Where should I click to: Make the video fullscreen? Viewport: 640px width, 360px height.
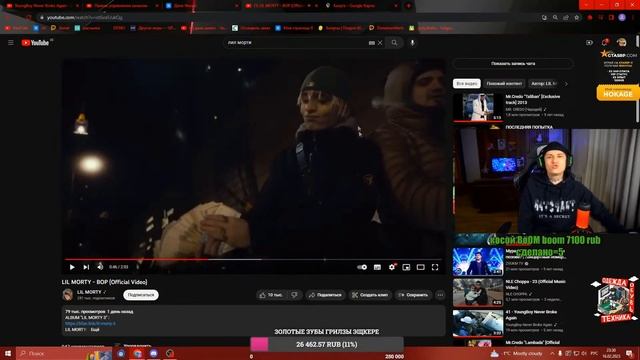point(435,267)
